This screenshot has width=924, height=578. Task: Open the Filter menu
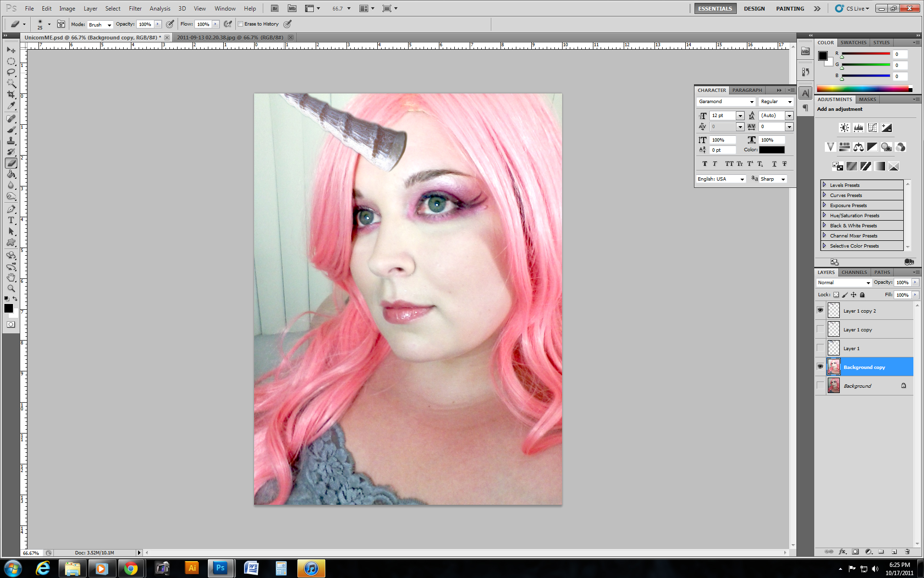(x=135, y=9)
